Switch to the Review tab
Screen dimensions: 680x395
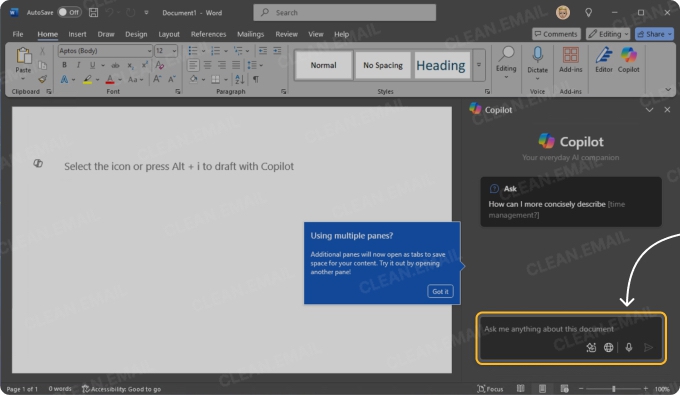coord(286,34)
